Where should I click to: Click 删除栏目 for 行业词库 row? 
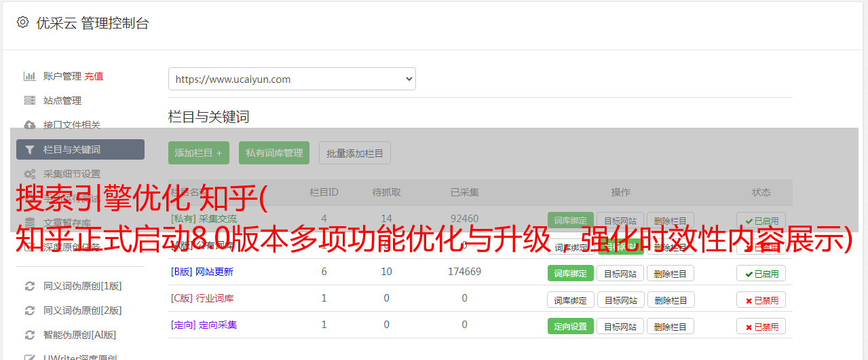(x=671, y=300)
